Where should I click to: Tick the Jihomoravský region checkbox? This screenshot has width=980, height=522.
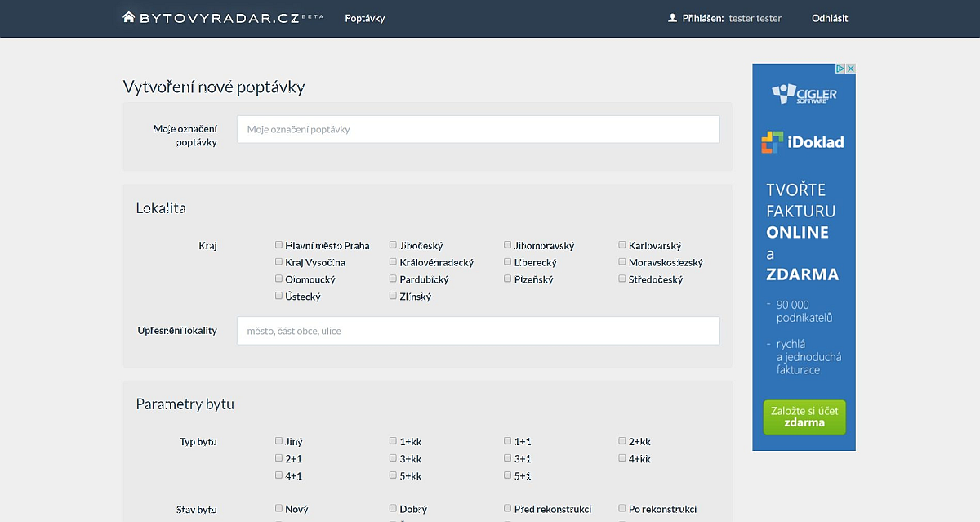click(508, 245)
